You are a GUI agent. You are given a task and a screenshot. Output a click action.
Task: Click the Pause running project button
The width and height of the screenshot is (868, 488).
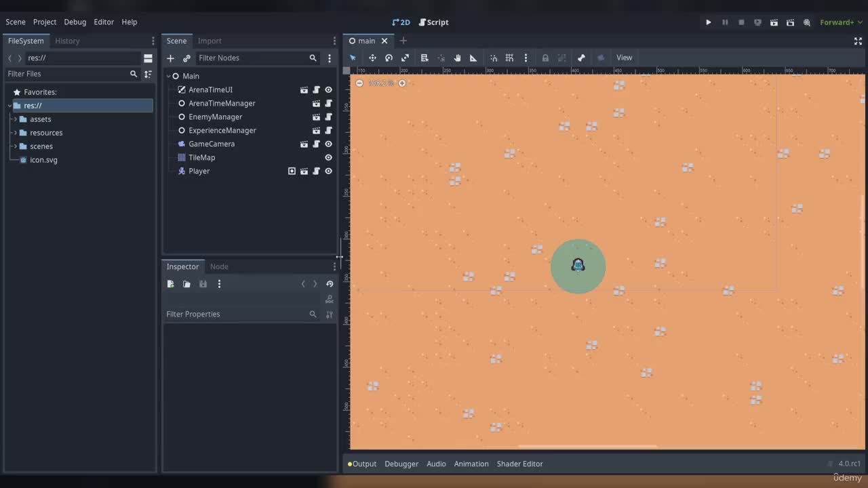(725, 22)
